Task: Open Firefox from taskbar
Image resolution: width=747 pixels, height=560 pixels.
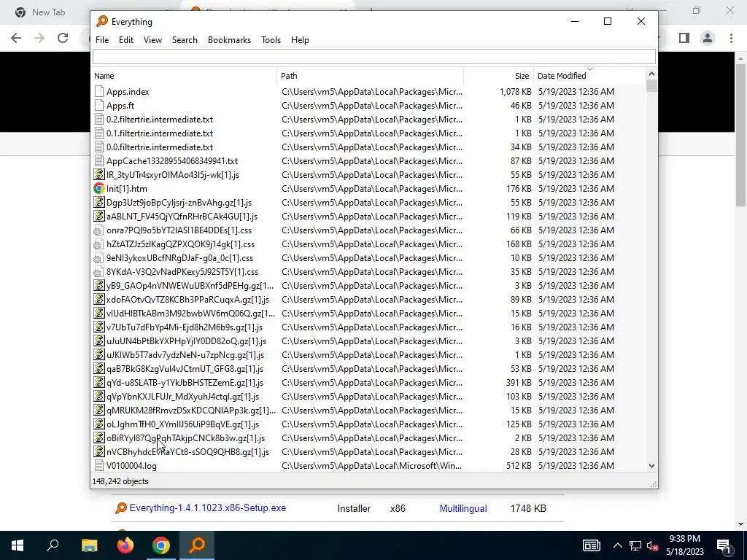Action: point(125,545)
